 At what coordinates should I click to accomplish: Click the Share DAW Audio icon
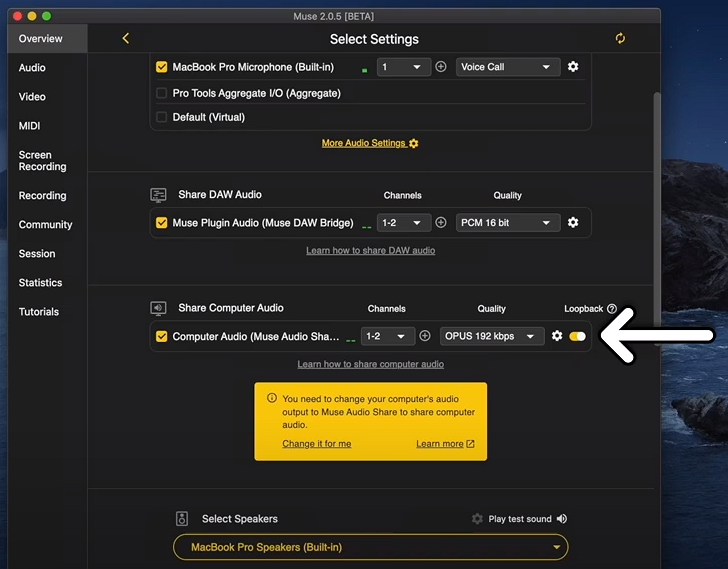coord(158,195)
